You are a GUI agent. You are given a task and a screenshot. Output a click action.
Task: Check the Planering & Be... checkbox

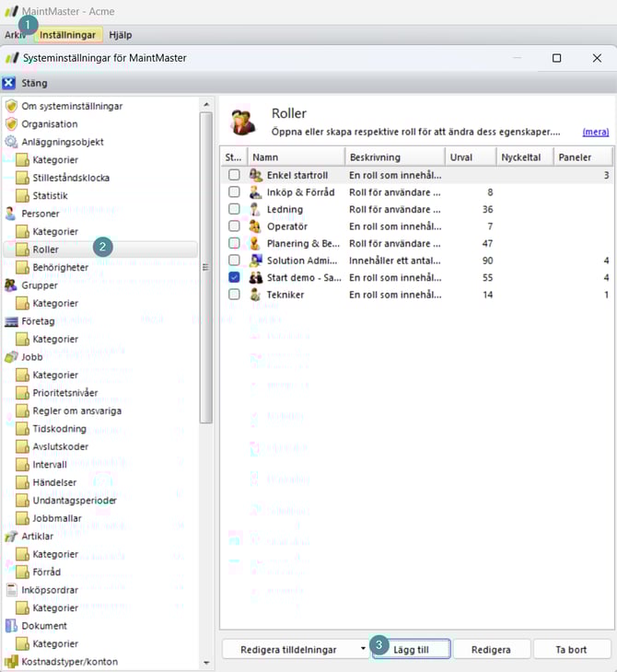(234, 243)
